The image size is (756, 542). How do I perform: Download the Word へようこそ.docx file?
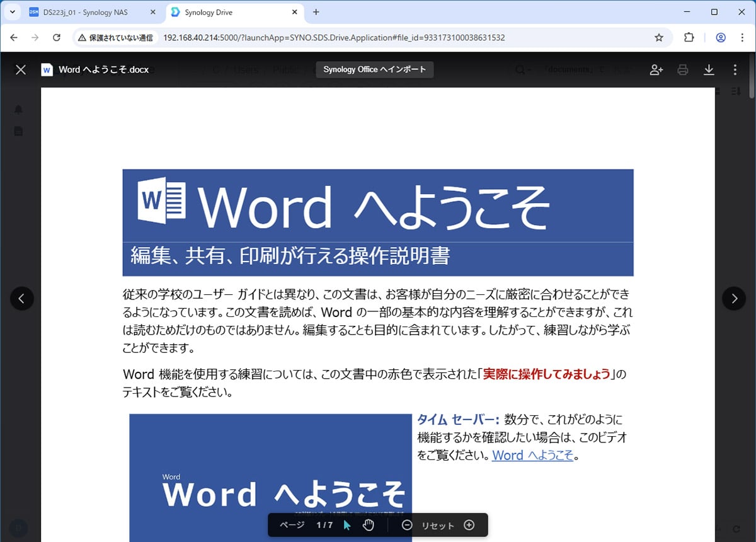(709, 69)
